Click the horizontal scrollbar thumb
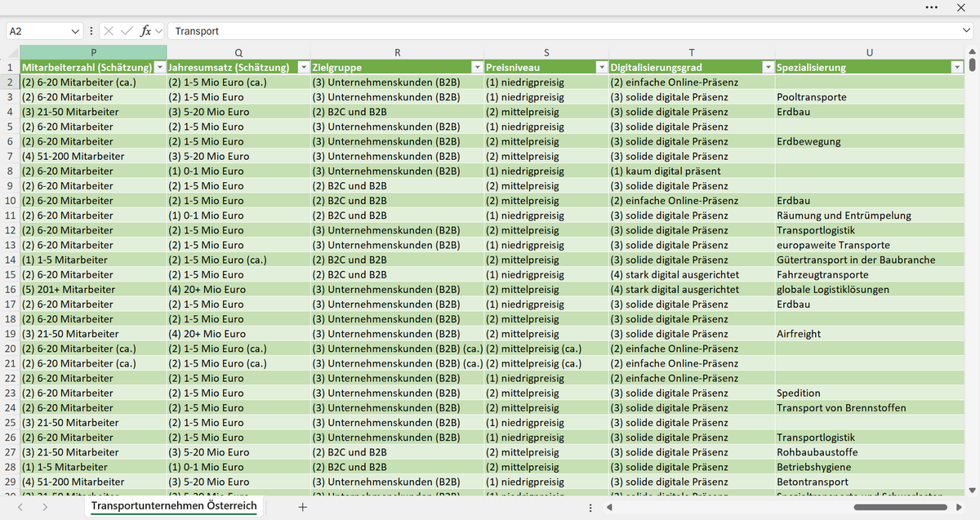Viewport: 980px width, 520px height. click(900, 507)
